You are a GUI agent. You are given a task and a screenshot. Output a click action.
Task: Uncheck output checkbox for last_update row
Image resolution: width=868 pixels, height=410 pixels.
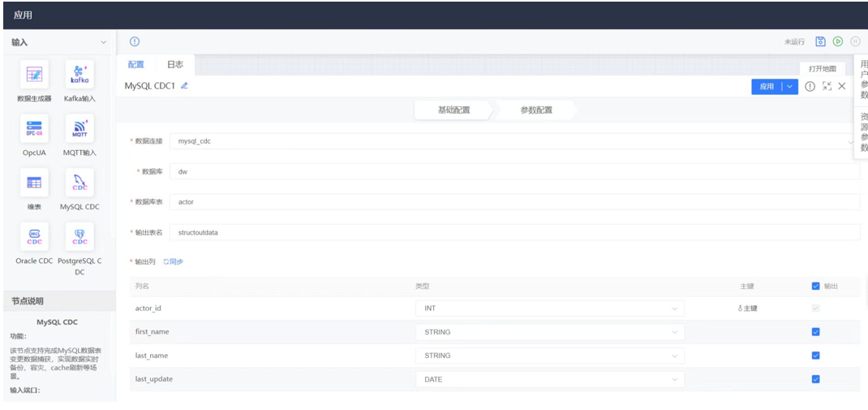[x=815, y=379]
